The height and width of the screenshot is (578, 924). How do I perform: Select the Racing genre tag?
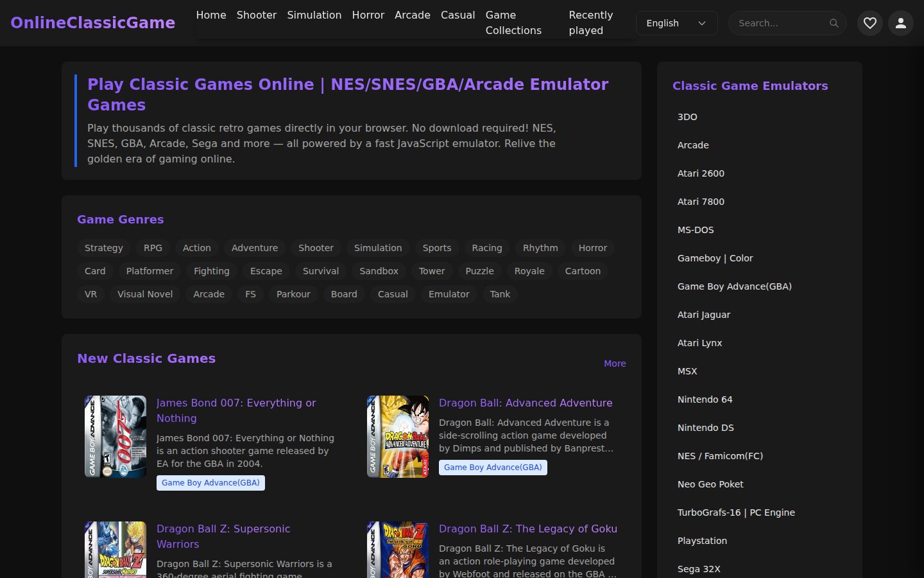(487, 248)
